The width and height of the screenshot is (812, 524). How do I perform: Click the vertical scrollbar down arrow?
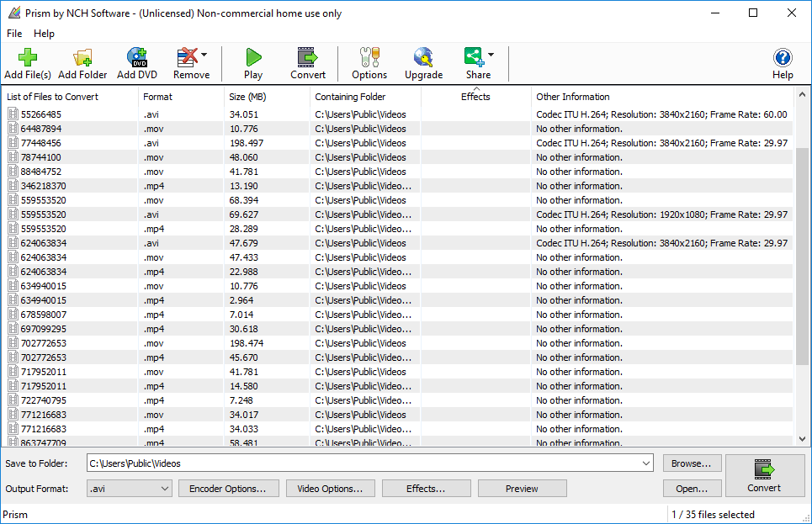pos(801,438)
